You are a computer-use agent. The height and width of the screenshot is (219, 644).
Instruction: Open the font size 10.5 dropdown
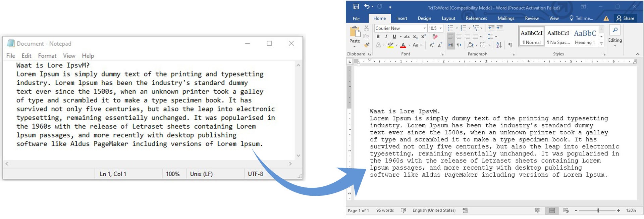(x=441, y=28)
